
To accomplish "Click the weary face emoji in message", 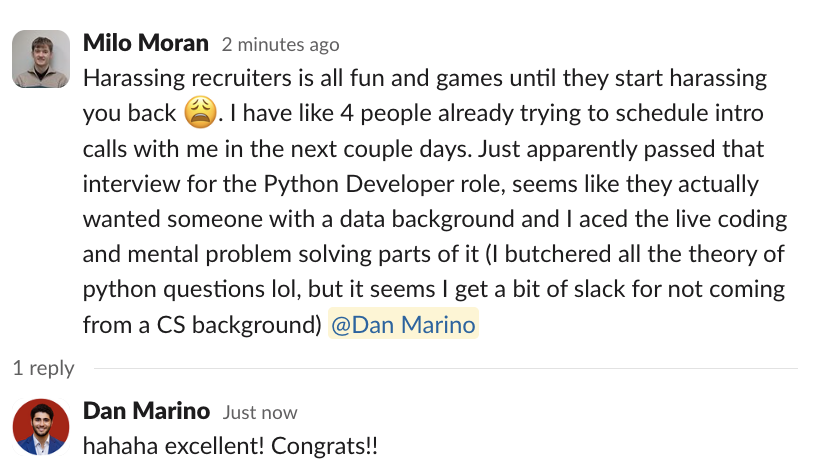I will coord(200,114).
